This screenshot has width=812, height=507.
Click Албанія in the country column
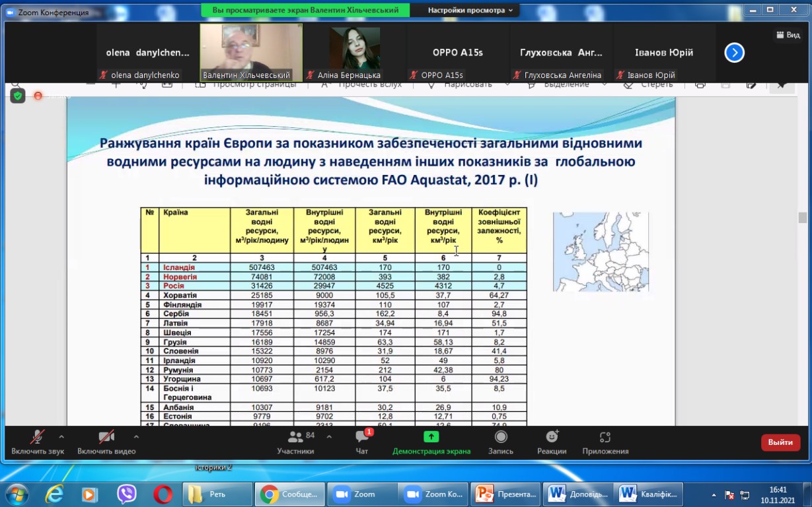point(178,407)
